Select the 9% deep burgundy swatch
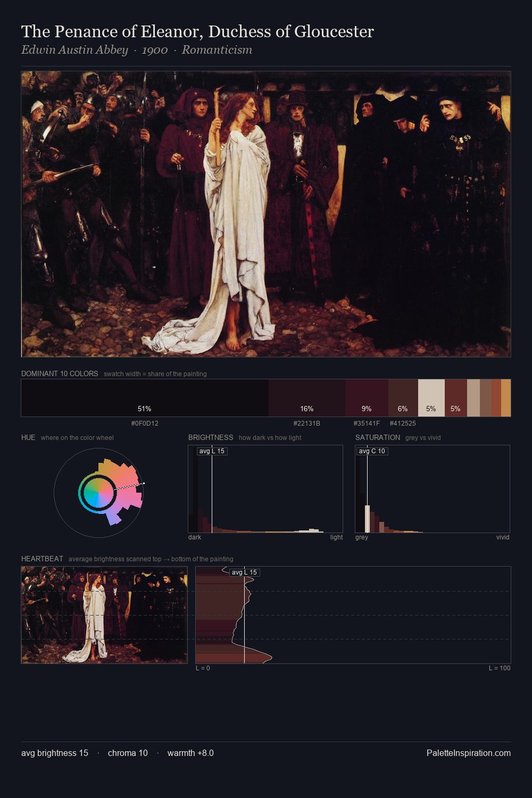This screenshot has width=532, height=798. [367, 397]
